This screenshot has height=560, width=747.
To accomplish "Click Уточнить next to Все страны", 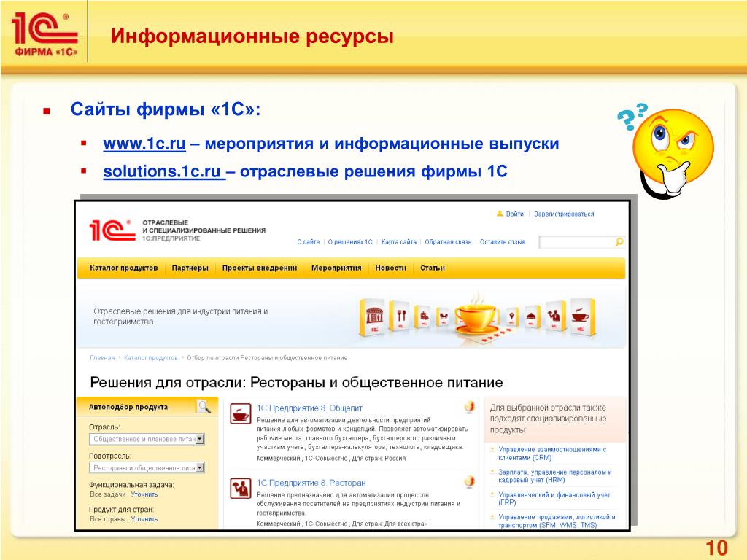I will pyautogui.click(x=144, y=519).
